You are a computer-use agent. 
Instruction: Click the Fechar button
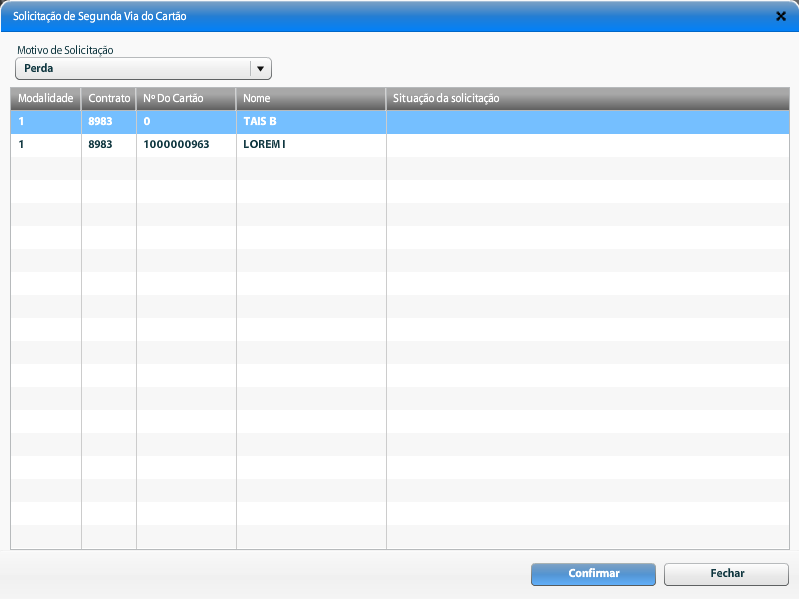727,574
